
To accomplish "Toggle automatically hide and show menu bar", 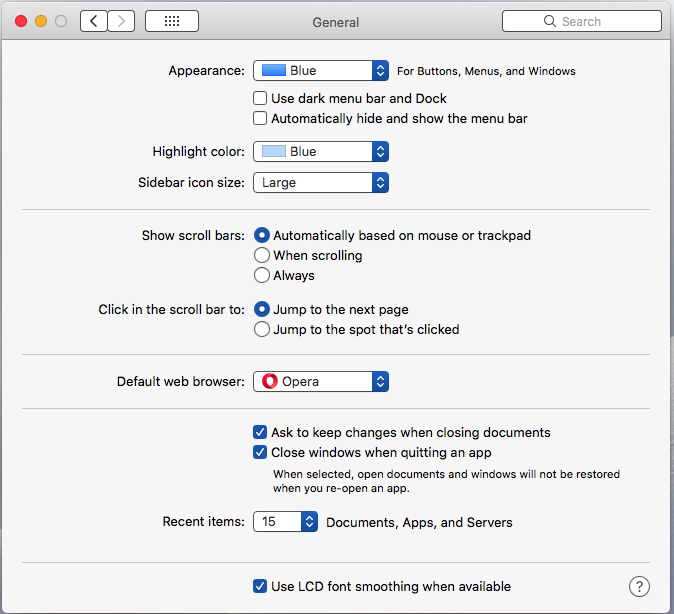I will pyautogui.click(x=261, y=119).
